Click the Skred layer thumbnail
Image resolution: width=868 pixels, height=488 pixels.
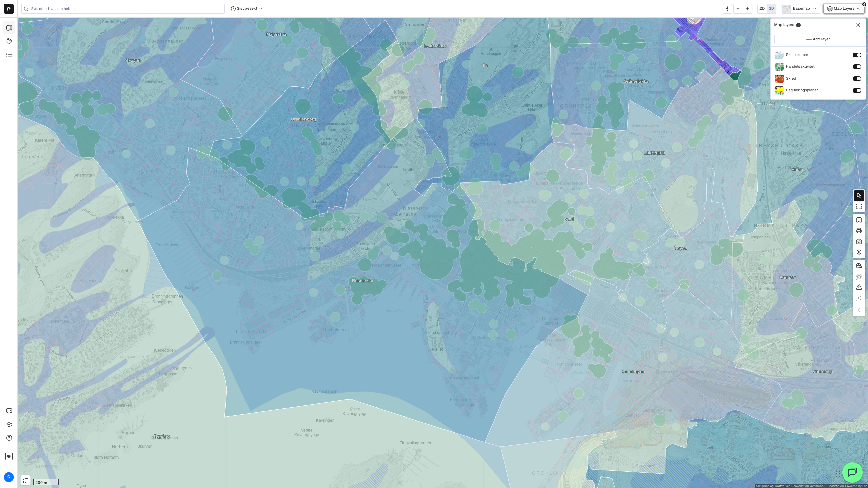coord(779,79)
